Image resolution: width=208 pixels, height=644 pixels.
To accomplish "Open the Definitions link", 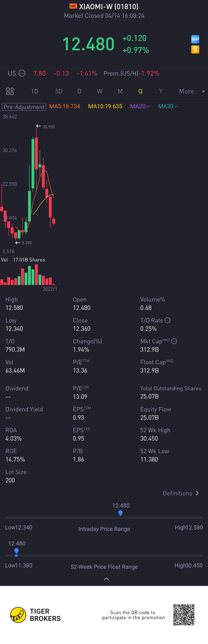I will (177, 493).
